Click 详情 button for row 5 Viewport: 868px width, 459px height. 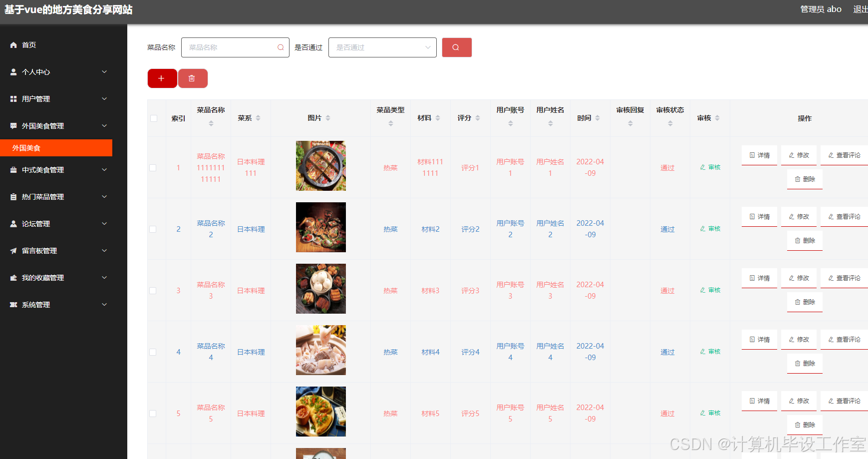tap(759, 401)
